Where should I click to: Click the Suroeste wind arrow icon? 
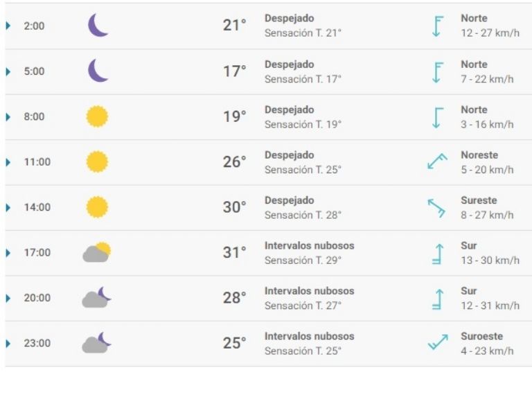coord(437,343)
